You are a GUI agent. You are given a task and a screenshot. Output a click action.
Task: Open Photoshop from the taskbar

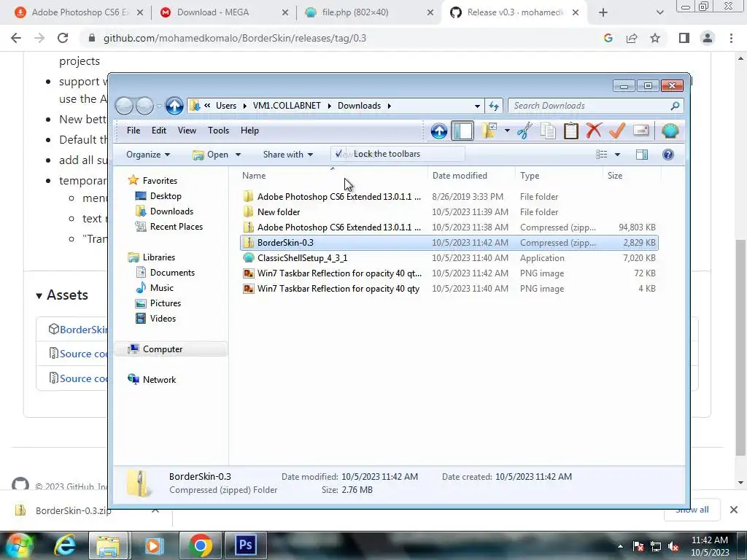246,545
